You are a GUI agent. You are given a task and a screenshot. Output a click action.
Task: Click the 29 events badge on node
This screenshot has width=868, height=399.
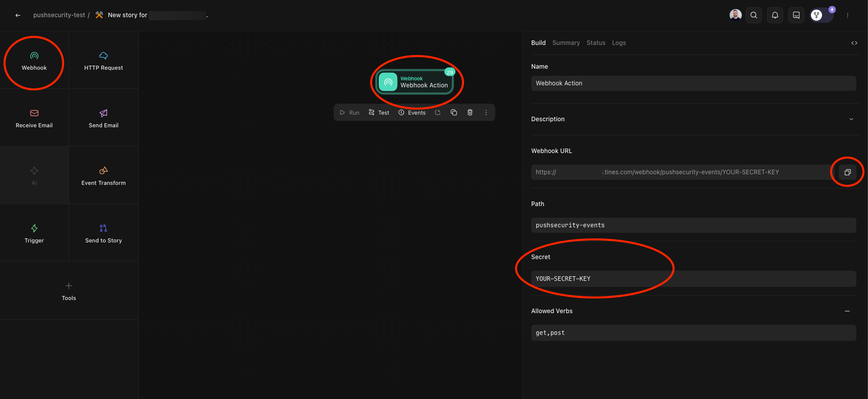tap(449, 72)
